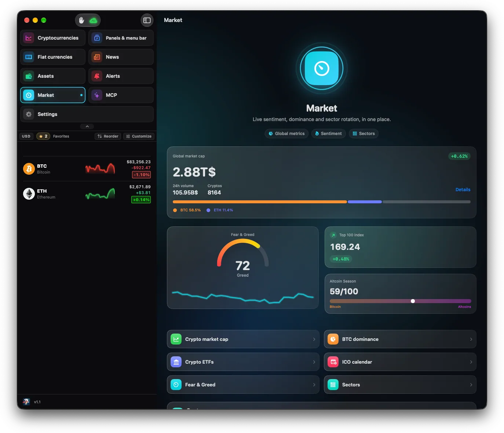Jump to Global metrics pill
The height and width of the screenshot is (433, 504).
point(286,134)
